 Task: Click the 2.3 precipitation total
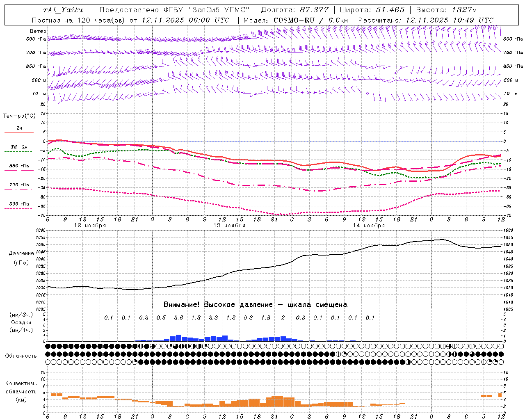[x=213, y=317]
